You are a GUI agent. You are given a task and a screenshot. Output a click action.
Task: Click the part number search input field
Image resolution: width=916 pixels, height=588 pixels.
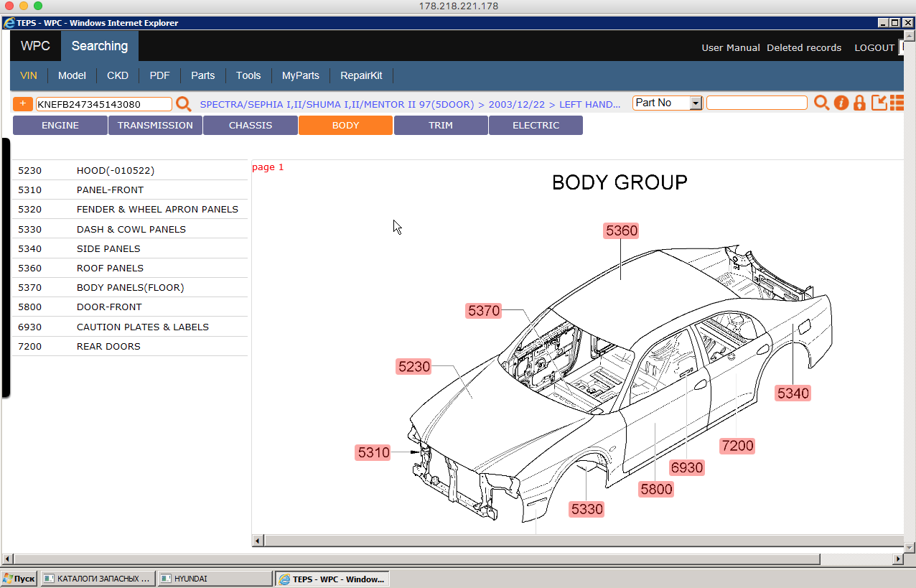(x=757, y=103)
